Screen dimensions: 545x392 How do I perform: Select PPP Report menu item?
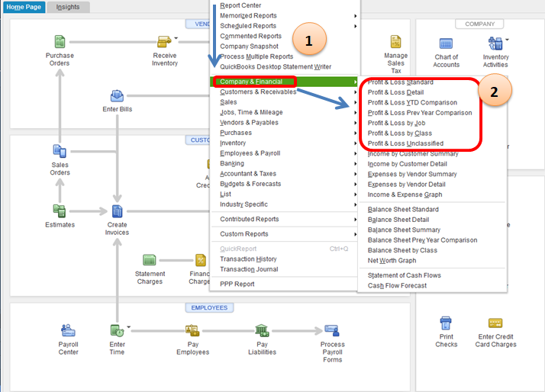tap(237, 284)
